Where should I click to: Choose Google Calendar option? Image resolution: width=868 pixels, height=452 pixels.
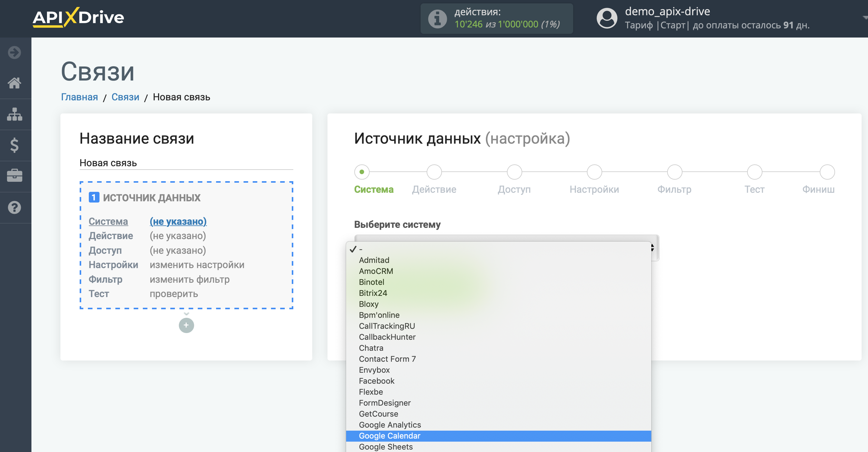pos(499,436)
